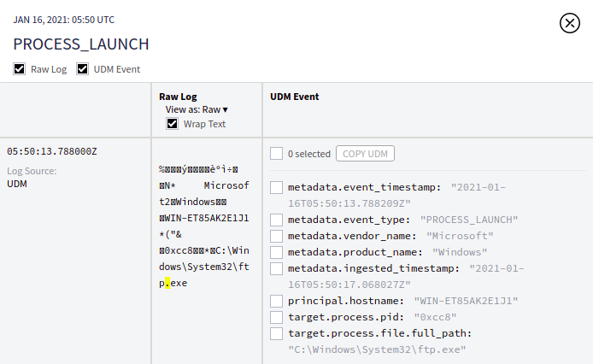Close the PROCESS_LAUNCH event panel

coord(570,23)
